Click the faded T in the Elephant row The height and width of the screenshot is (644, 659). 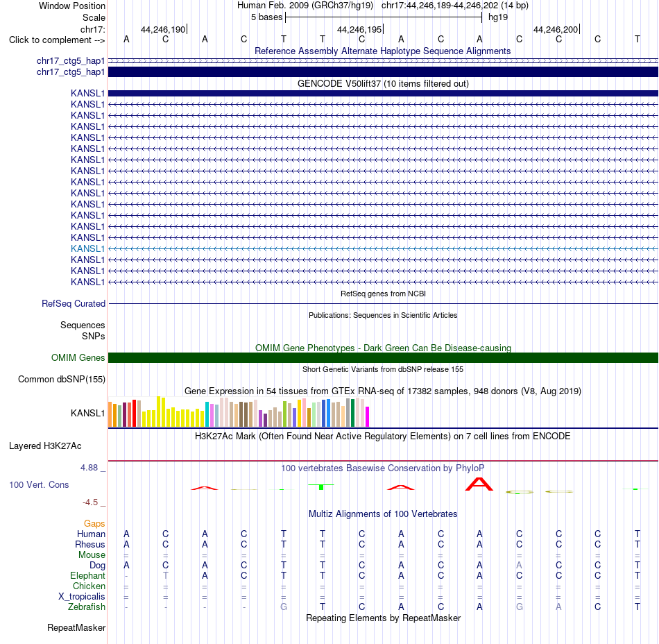tap(166, 575)
